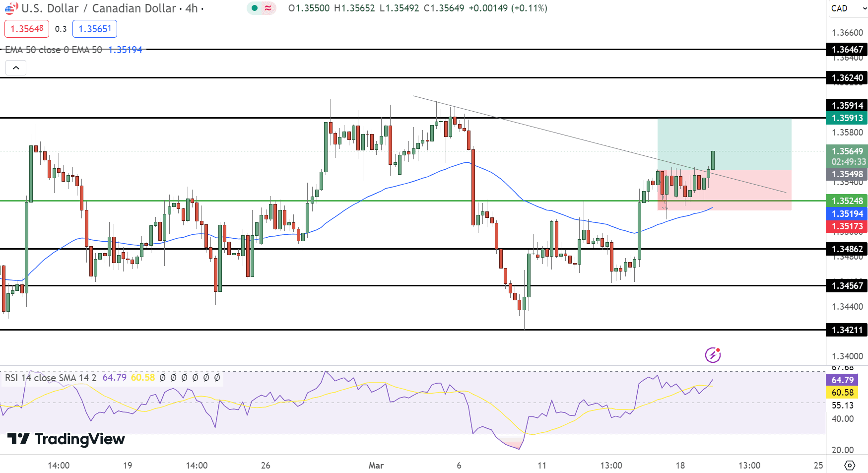Click the 'Mar' date on time axis

376,466
